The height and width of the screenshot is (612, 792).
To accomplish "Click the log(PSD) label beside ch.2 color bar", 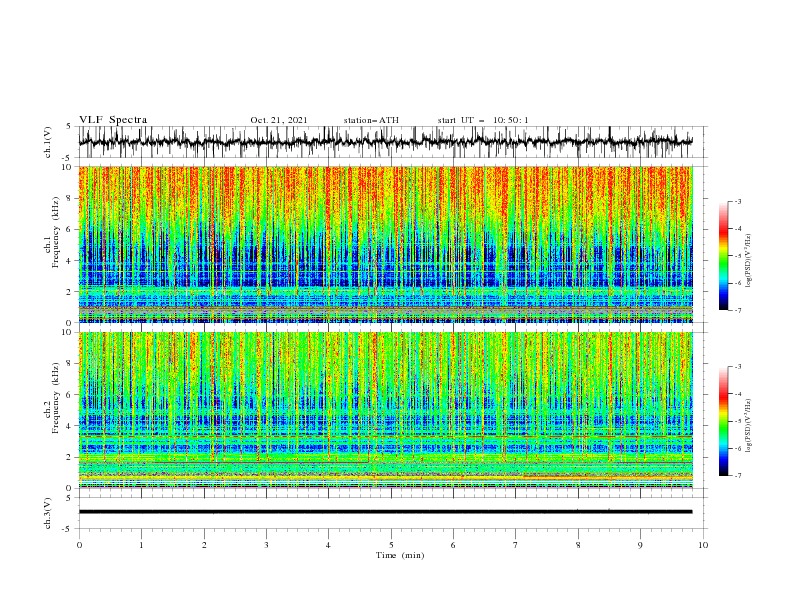I will tap(748, 426).
